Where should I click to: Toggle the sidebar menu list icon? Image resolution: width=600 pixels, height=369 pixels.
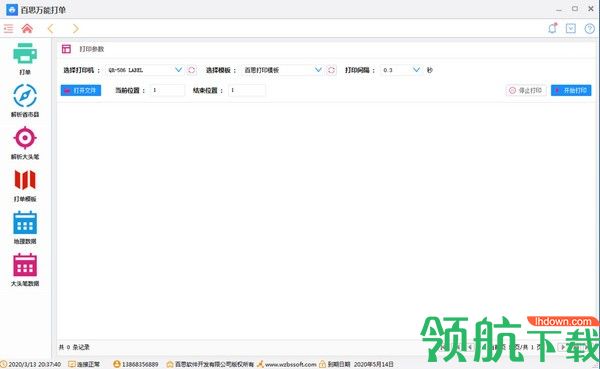(8, 29)
